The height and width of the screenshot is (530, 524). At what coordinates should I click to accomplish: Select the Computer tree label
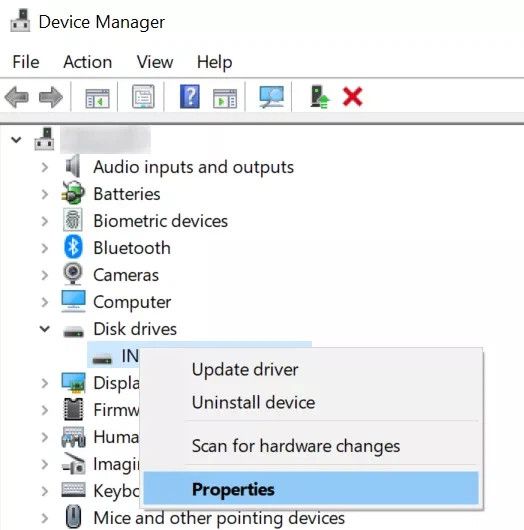pyautogui.click(x=132, y=302)
